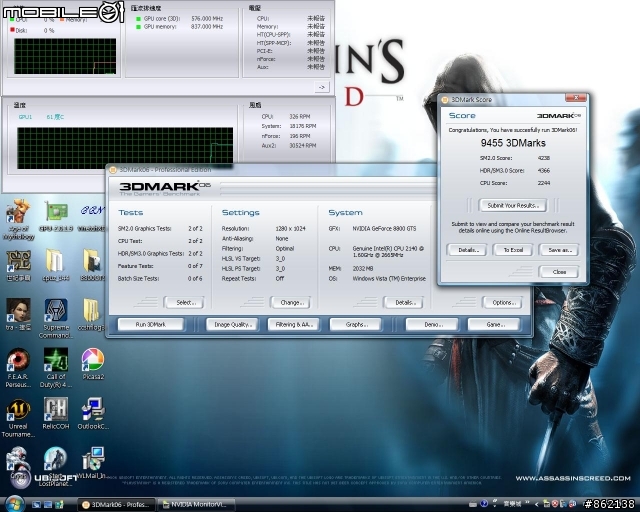Open the Windows Start orb
The width and height of the screenshot is (640, 512).
click(x=15, y=504)
